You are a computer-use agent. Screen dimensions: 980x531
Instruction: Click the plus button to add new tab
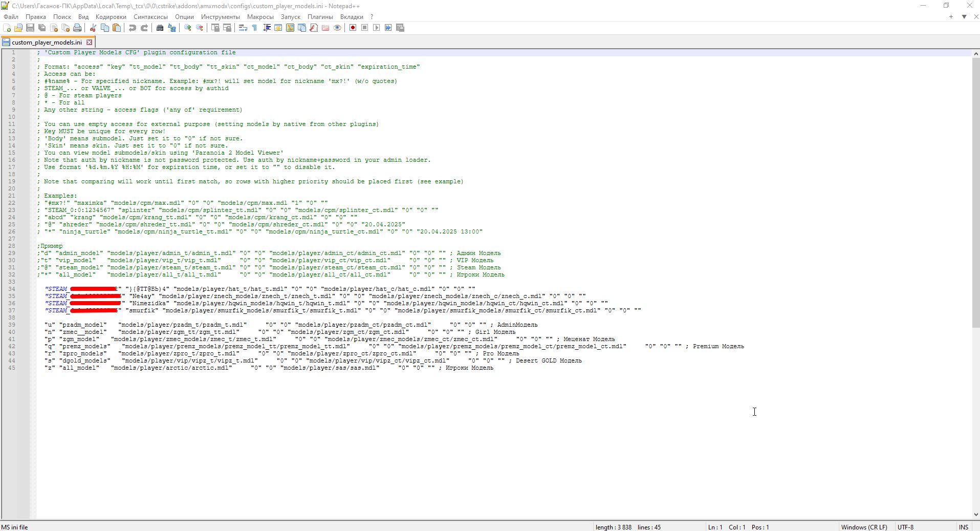coord(951,17)
